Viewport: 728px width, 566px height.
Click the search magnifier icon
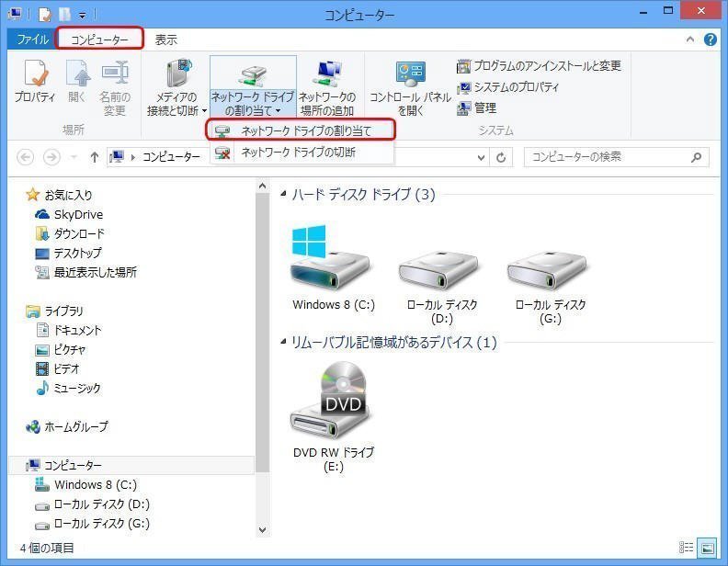696,157
